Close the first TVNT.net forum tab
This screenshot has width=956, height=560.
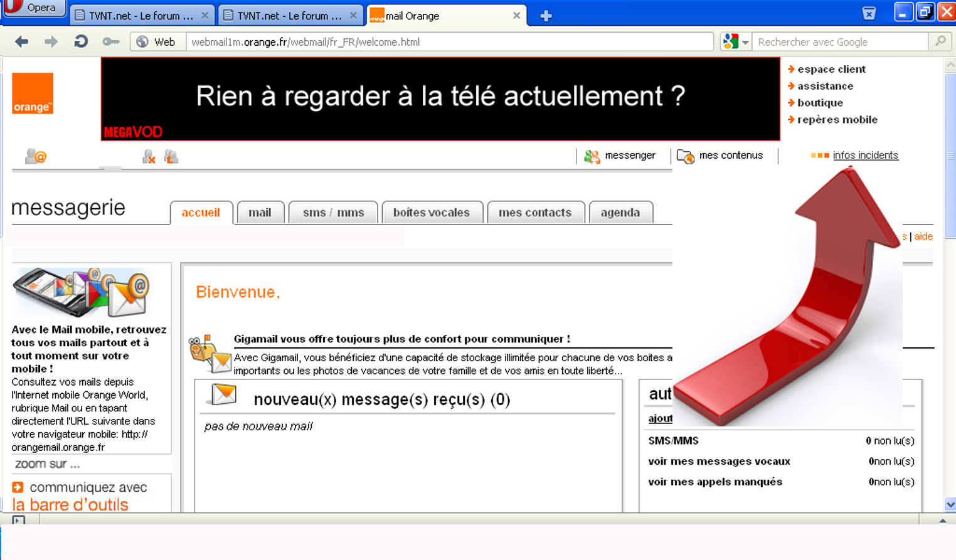204,16
